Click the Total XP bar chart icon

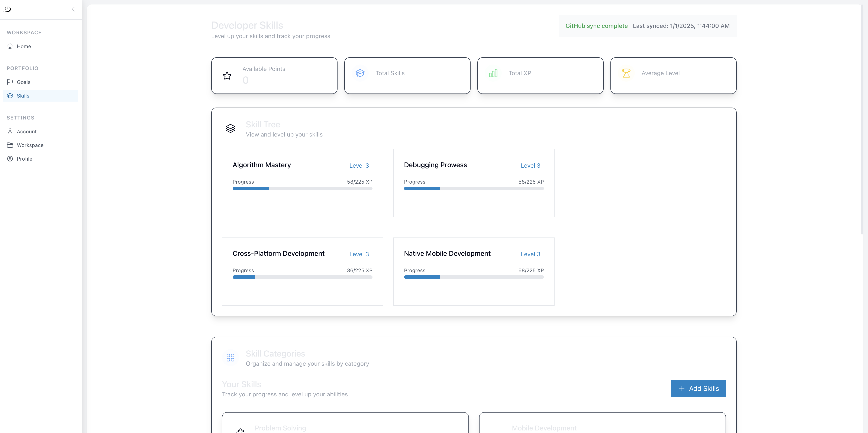[x=493, y=73]
